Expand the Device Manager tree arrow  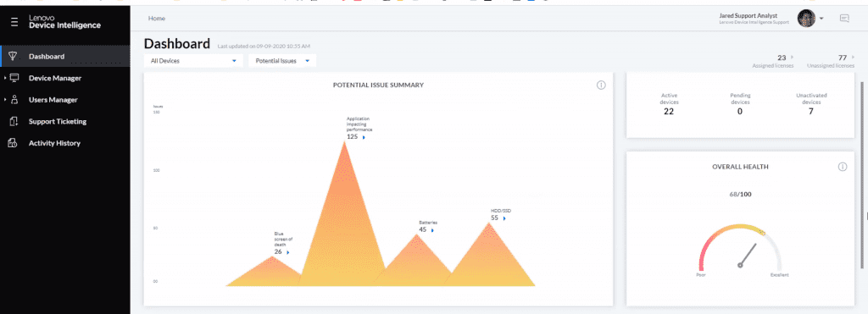point(5,78)
